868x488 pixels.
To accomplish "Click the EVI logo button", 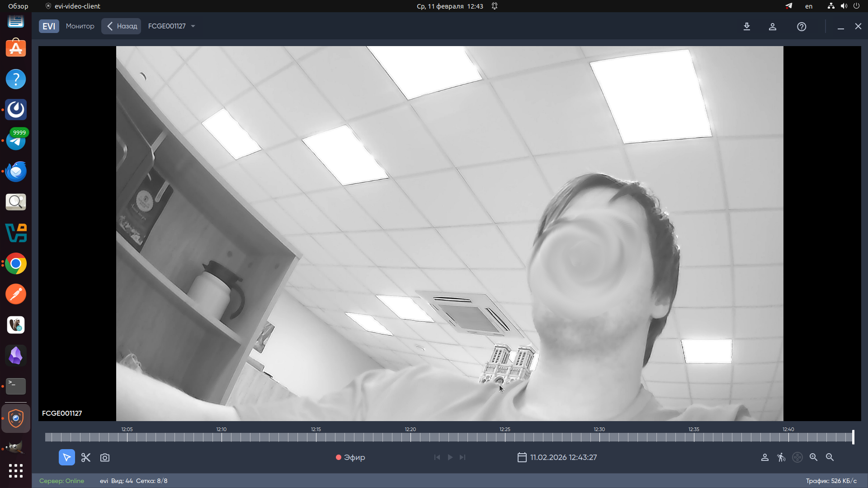I will pos(49,26).
